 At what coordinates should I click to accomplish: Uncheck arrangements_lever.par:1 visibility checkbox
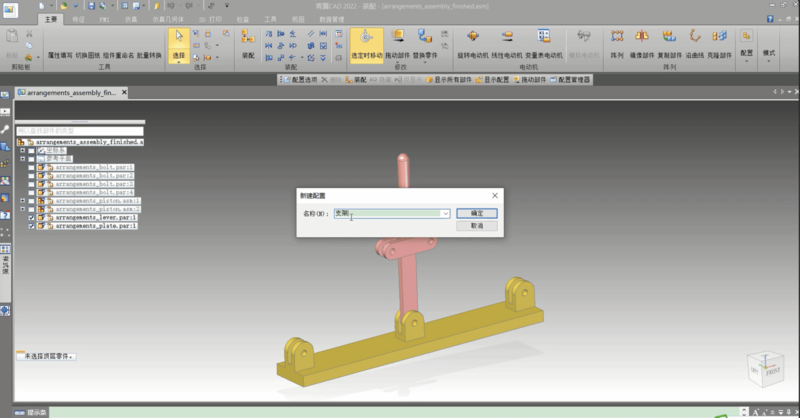click(x=33, y=217)
